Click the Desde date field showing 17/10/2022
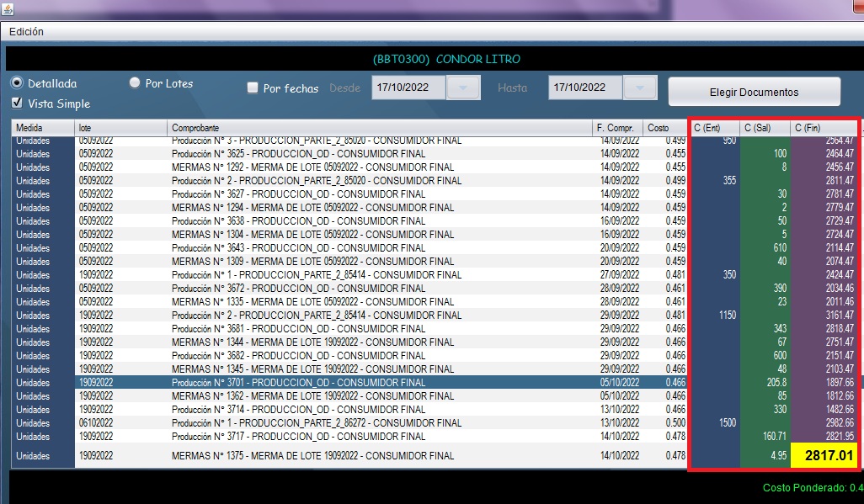 [408, 88]
